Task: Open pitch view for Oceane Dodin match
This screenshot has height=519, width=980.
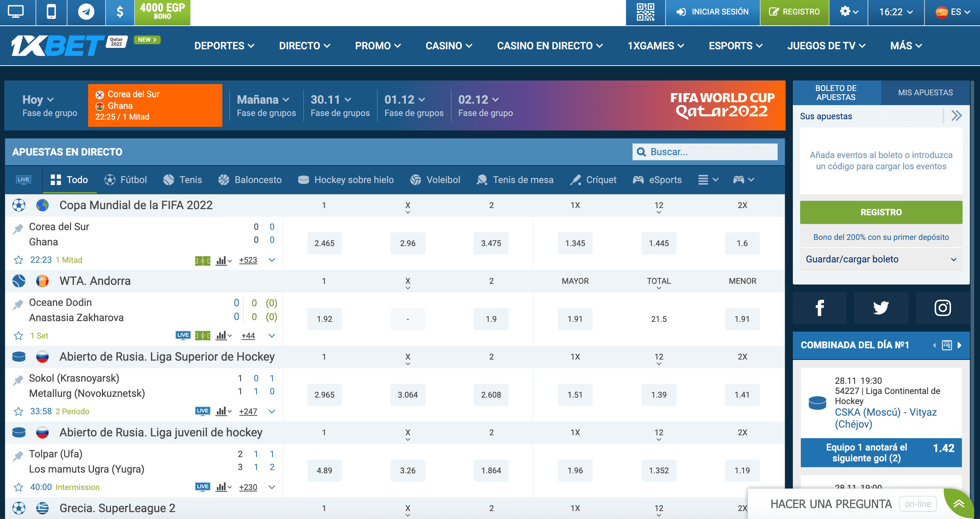Action: (x=202, y=336)
